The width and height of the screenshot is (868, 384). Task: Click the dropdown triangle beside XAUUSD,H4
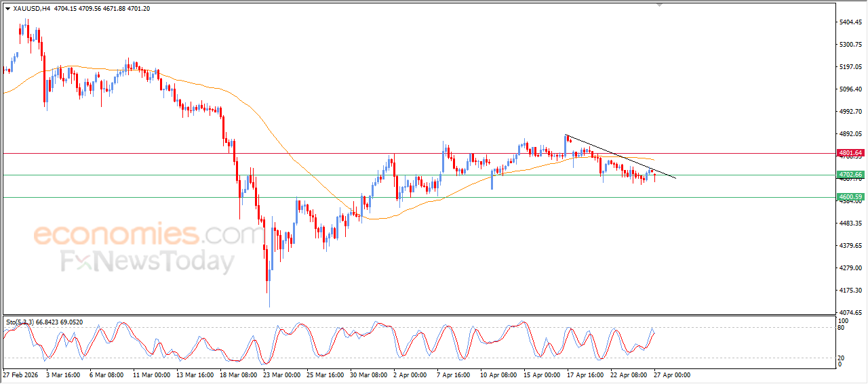click(7, 9)
